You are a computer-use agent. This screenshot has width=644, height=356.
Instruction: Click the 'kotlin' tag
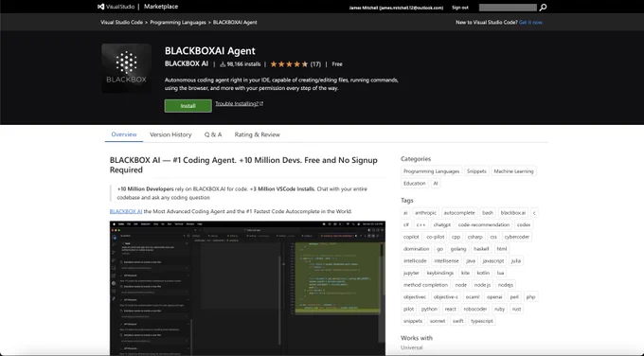483,273
